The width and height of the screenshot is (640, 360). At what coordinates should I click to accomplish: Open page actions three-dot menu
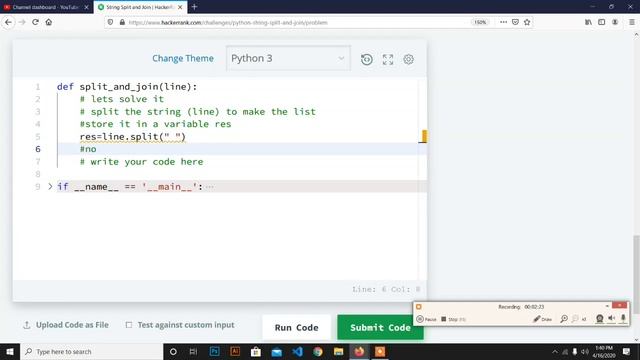pyautogui.click(x=503, y=22)
